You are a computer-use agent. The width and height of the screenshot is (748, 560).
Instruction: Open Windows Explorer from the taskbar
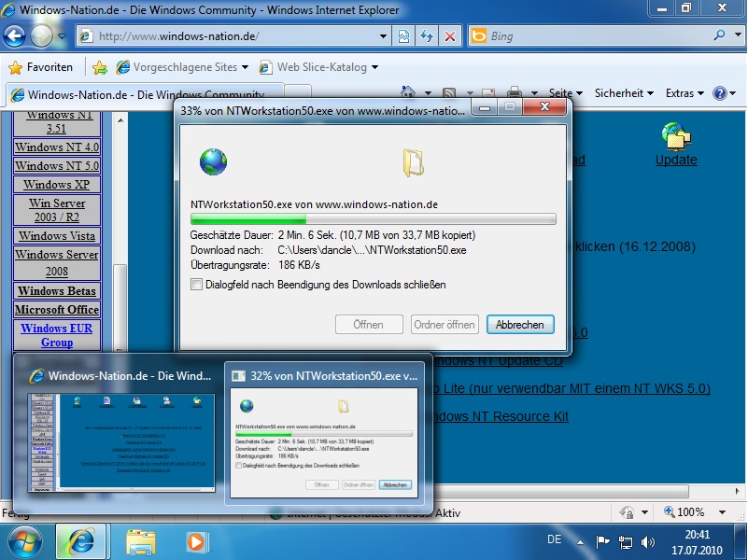140,541
